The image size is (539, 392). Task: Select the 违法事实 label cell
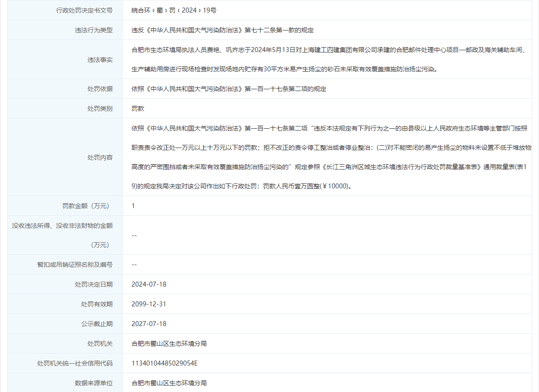point(65,59)
